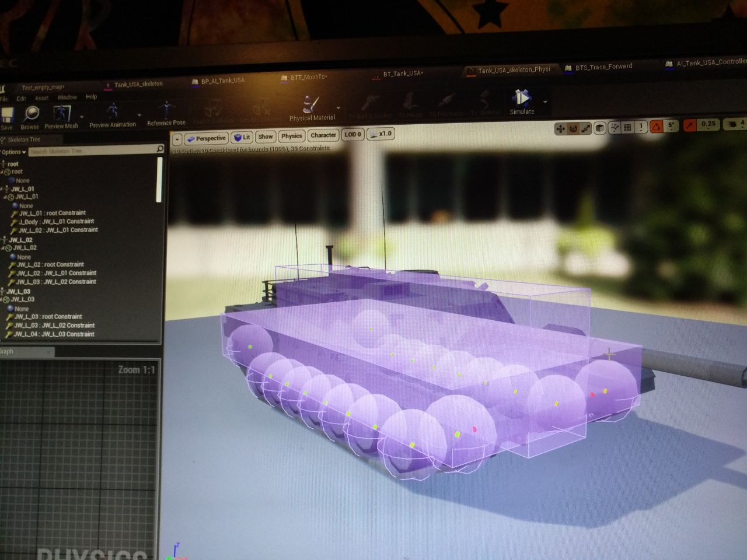Click the body icon next to JW_L_01
Screen dimensions: 747x560
click(x=11, y=197)
